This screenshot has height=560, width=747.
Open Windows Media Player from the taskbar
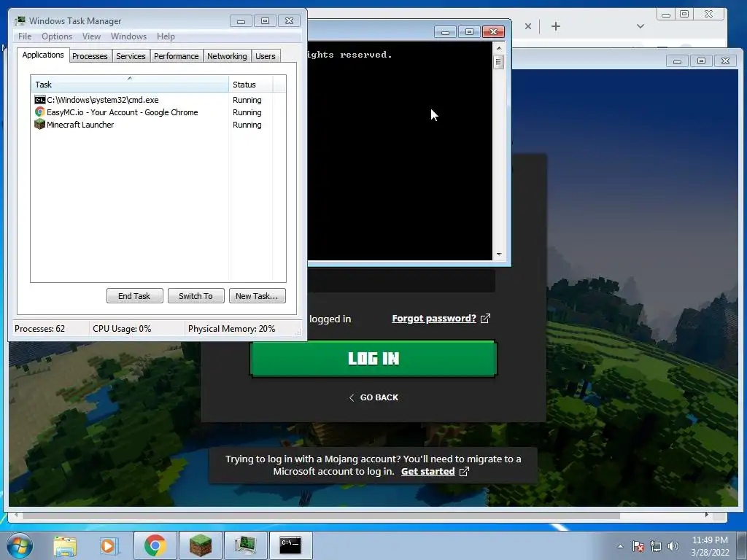109,545
